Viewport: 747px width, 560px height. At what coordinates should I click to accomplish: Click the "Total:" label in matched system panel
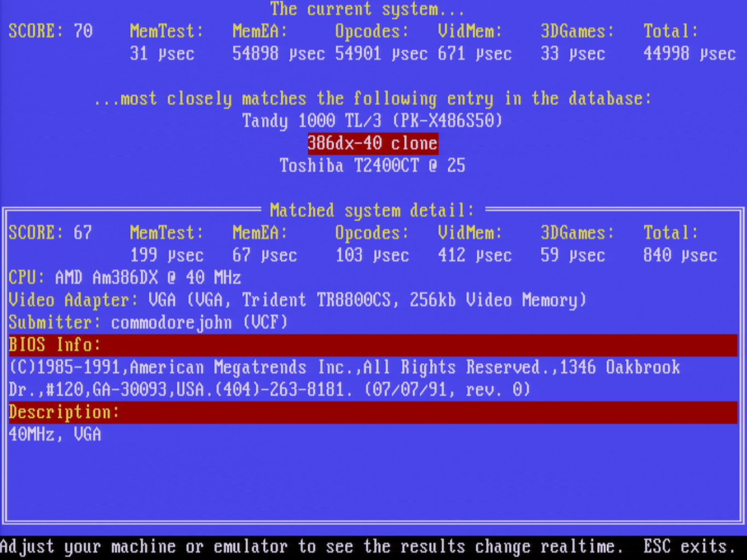pos(671,233)
